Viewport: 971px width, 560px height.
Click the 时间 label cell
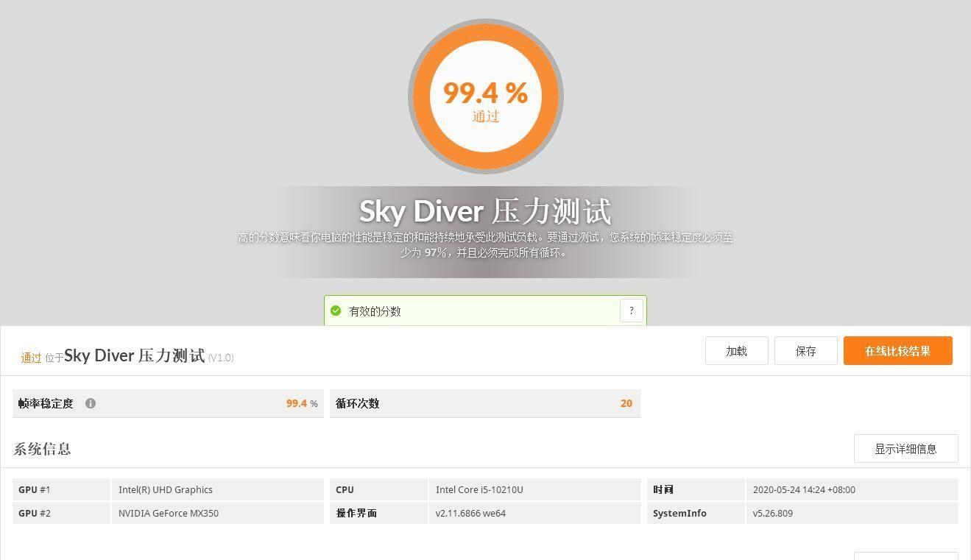[696, 489]
